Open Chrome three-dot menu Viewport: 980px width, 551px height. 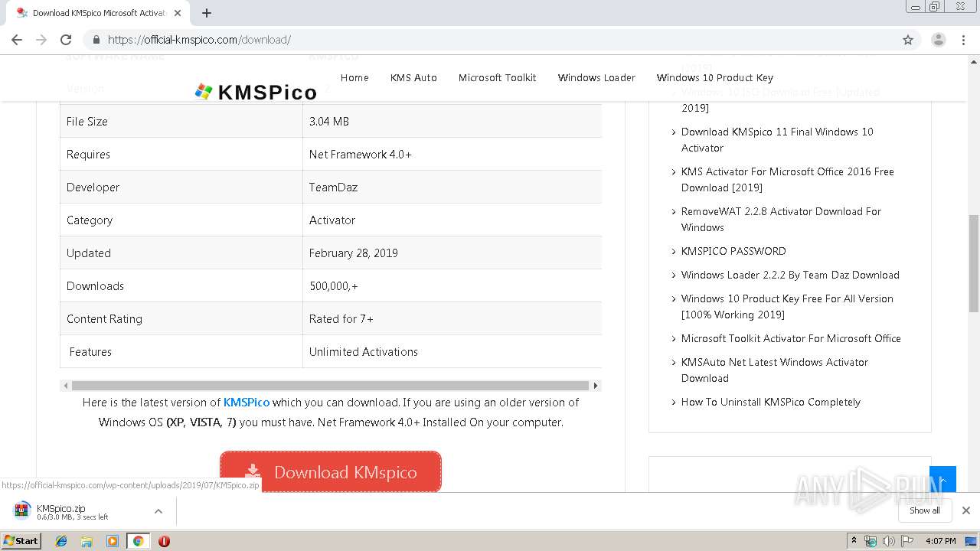coord(963,40)
